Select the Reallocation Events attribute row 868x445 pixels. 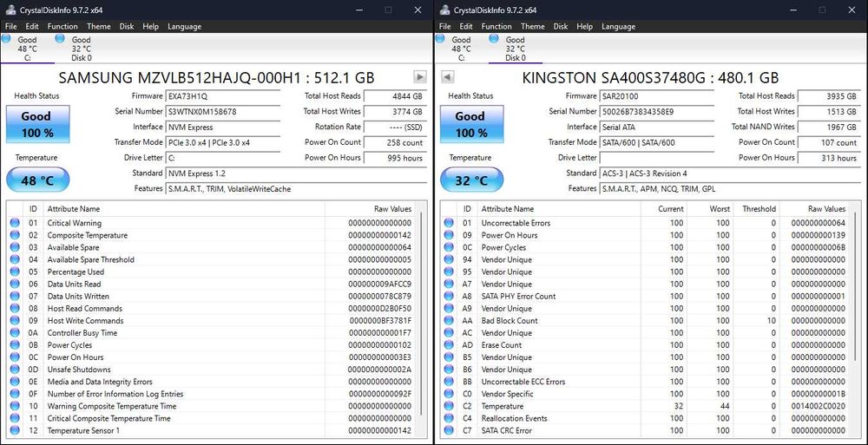point(514,418)
